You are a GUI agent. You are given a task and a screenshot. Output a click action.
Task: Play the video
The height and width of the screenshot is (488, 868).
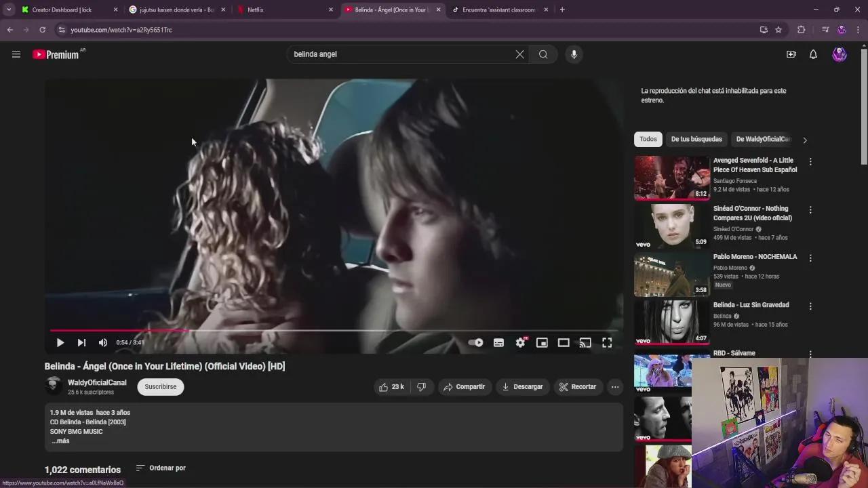pyautogui.click(x=60, y=343)
